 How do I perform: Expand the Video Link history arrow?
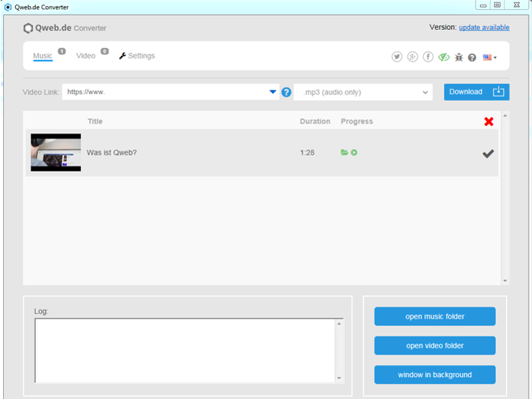[273, 92]
